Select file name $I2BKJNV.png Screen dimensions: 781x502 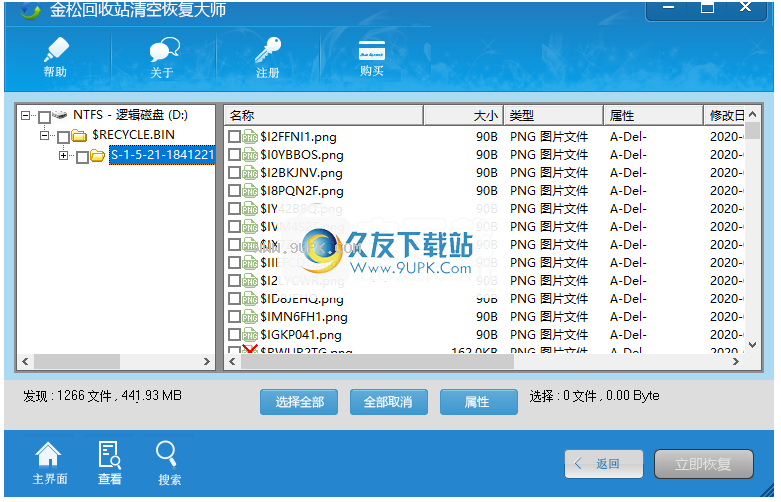pyautogui.click(x=301, y=173)
